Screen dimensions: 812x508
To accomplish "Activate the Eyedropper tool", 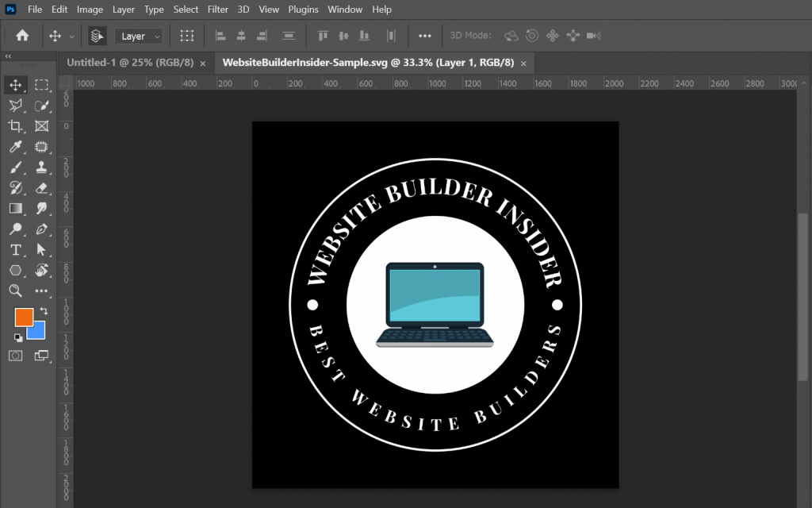I will tap(16, 146).
